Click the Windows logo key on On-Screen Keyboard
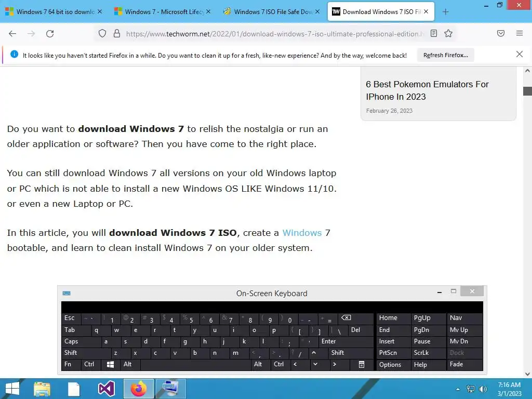532x399 pixels. (x=110, y=364)
